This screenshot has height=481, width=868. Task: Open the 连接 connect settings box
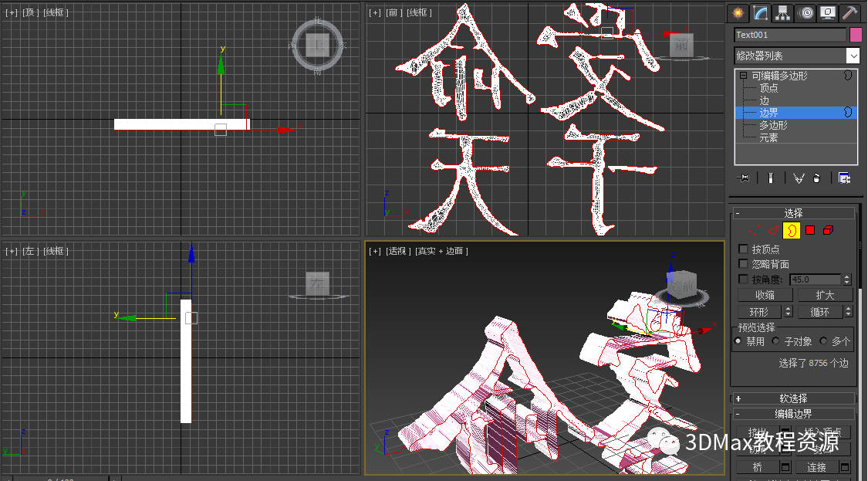[846, 467]
